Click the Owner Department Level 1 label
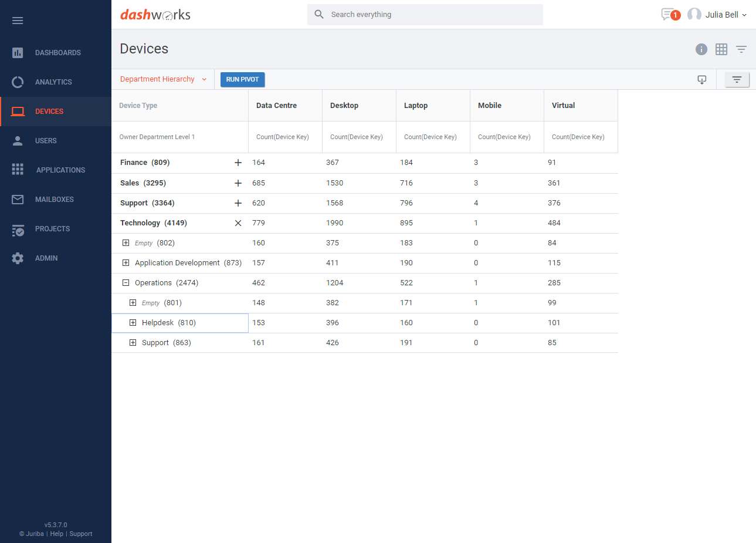Screen dimensions: 756x543 click(x=157, y=137)
